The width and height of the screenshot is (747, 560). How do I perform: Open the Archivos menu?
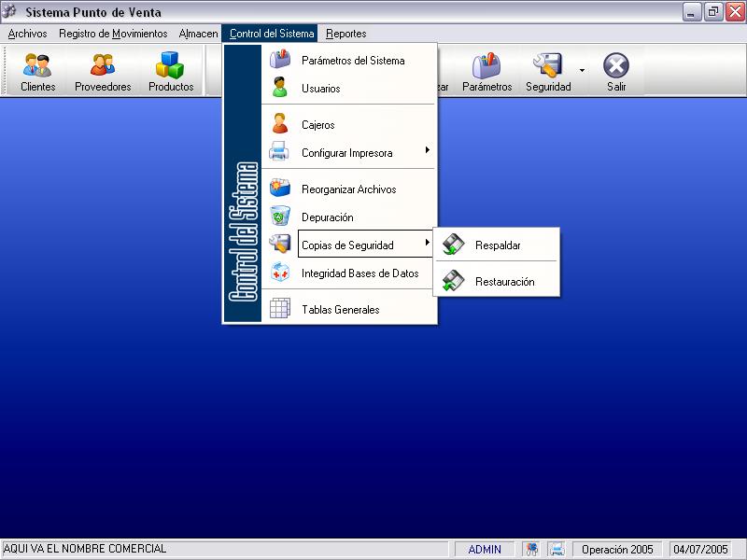27,34
